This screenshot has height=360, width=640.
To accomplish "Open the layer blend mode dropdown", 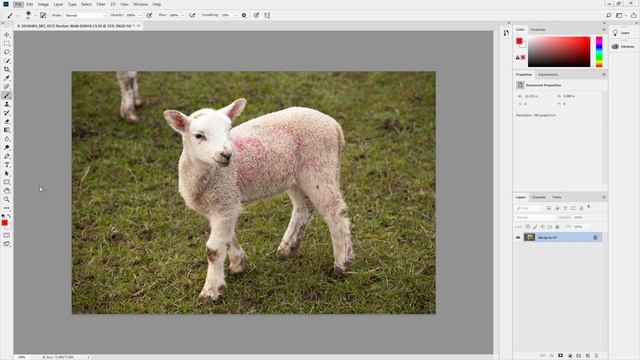I will (536, 218).
